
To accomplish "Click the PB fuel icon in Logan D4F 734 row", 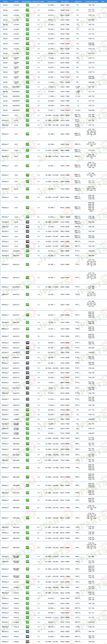I will pyautogui.click(x=27, y=5).
